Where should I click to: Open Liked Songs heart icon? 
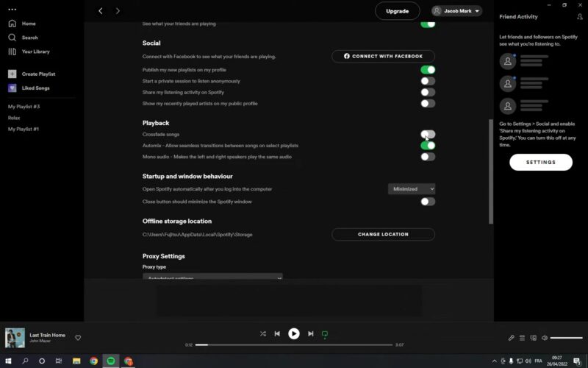pyautogui.click(x=12, y=88)
